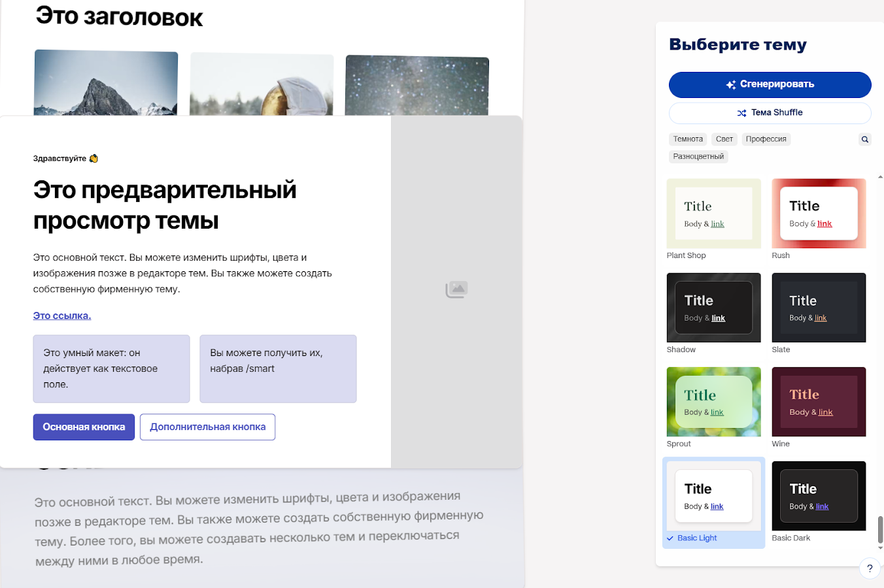
Task: Activate the Тема Shuffle option
Action: point(770,112)
